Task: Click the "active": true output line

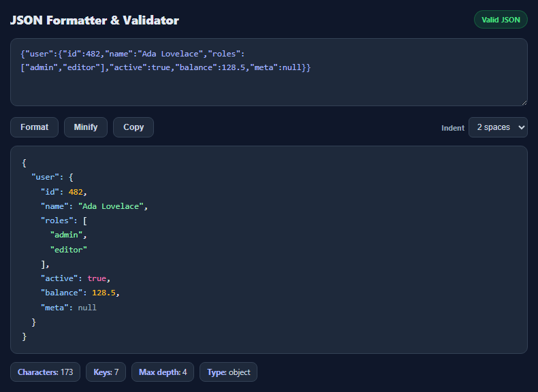Action: pos(76,278)
